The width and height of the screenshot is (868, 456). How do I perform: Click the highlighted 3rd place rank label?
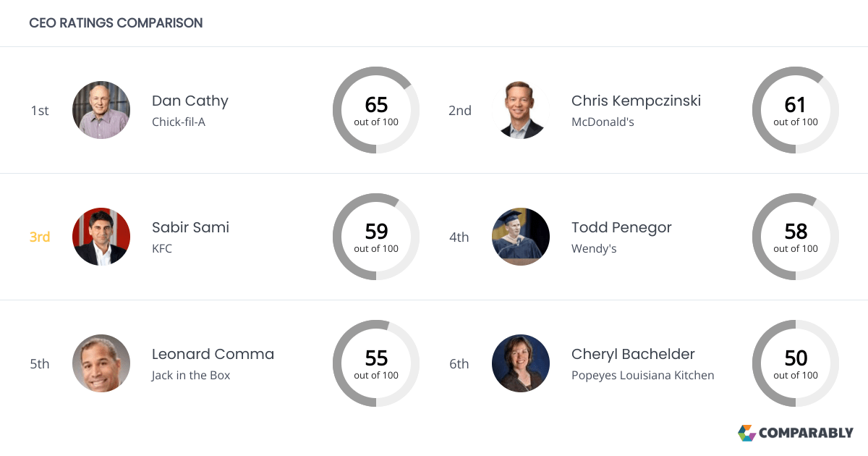pos(39,237)
